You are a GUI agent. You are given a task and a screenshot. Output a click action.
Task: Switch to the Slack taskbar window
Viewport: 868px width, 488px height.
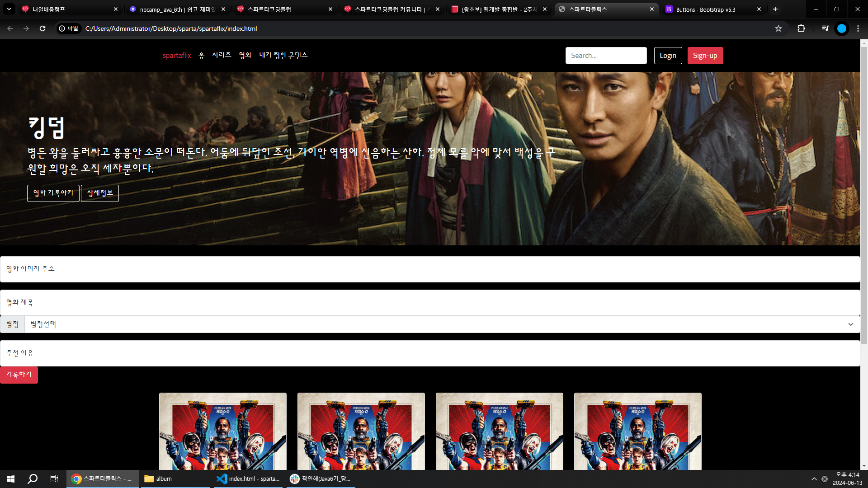321,479
